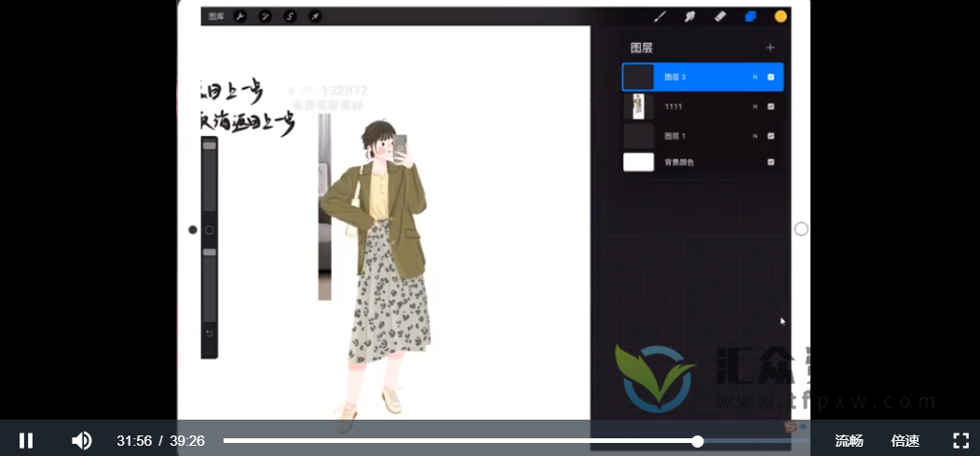Open 倍速 playback speed menu

(905, 441)
